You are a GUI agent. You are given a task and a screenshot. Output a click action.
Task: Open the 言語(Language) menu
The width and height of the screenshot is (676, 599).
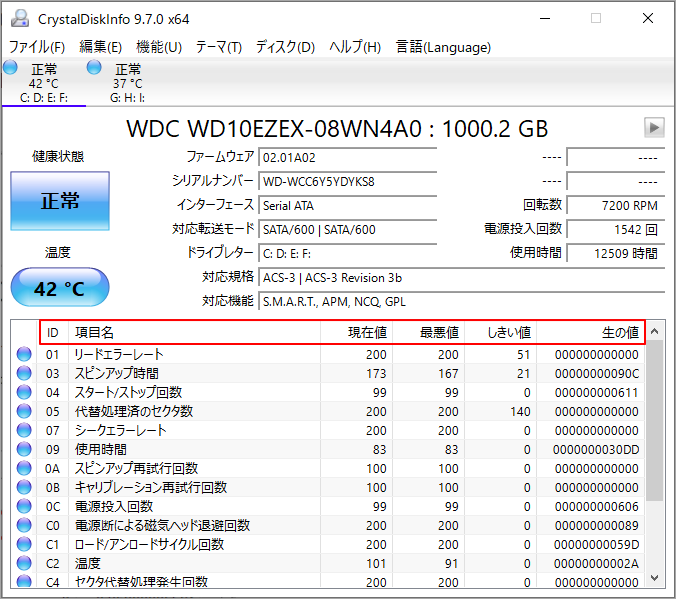coord(443,47)
